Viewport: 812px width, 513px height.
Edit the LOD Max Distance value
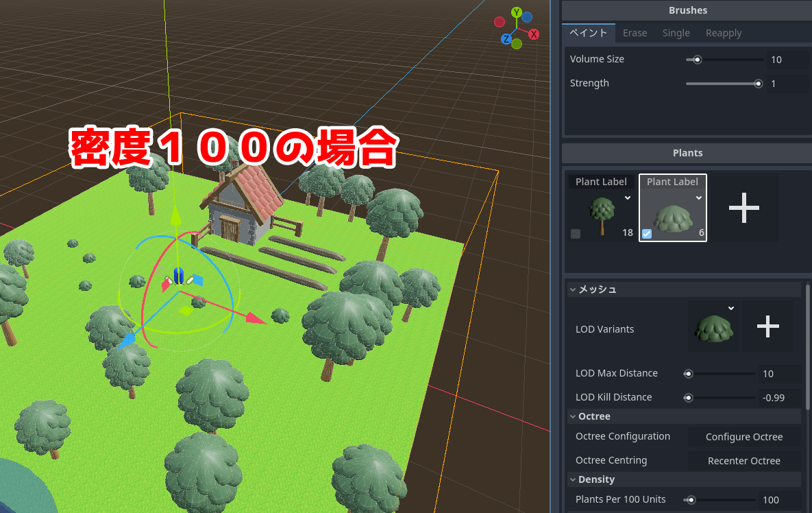pos(779,374)
